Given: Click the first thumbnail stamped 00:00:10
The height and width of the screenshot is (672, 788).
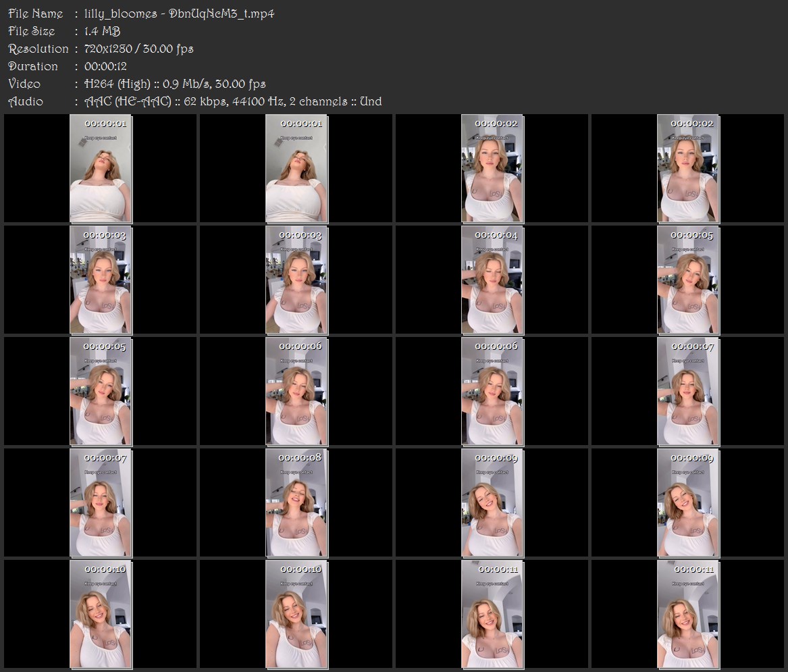Looking at the screenshot, I should 101,615.
